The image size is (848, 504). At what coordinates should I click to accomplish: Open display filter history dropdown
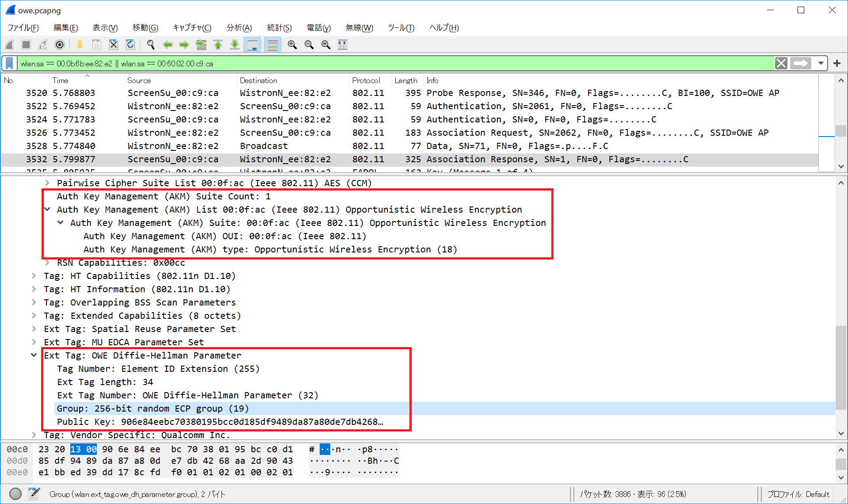(821, 63)
